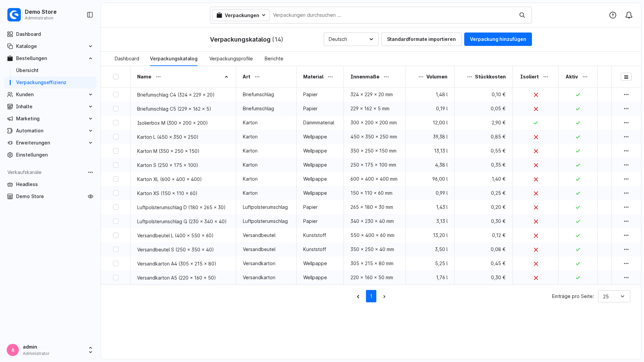
Task: Open the Dashboard tab in the tab bar
Action: coord(127,59)
